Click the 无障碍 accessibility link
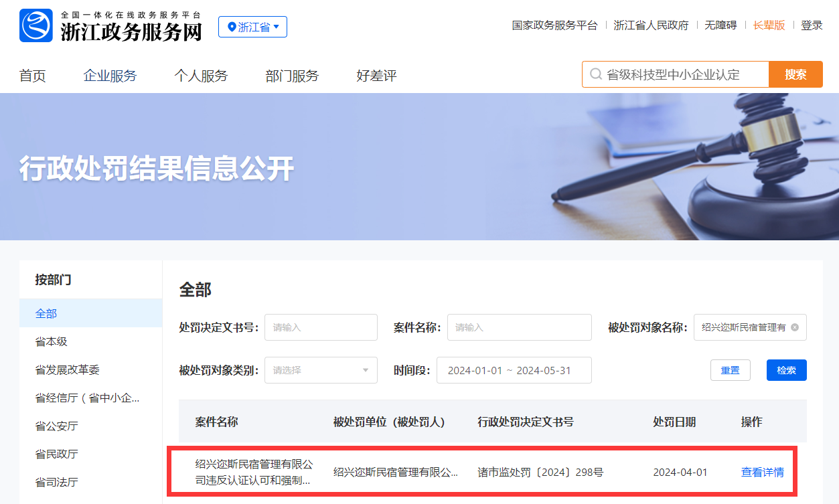The image size is (839, 504). [x=720, y=25]
